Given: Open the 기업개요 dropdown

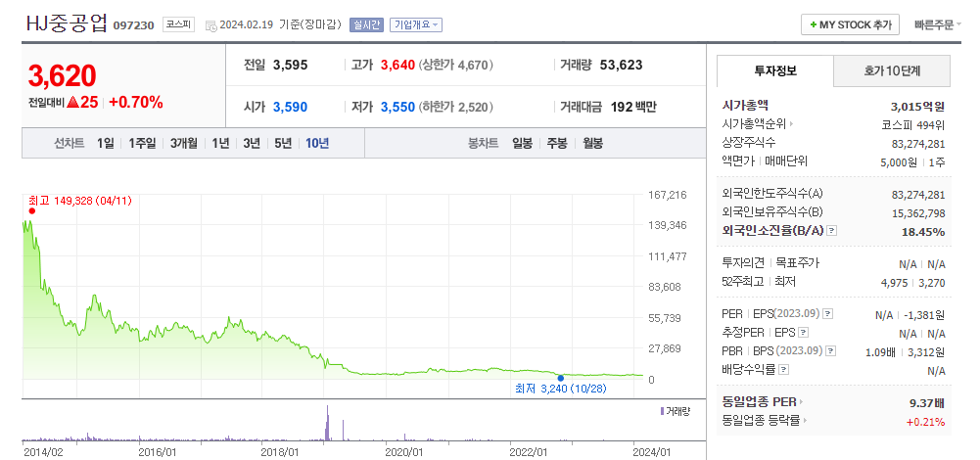Looking at the screenshot, I should point(416,25).
